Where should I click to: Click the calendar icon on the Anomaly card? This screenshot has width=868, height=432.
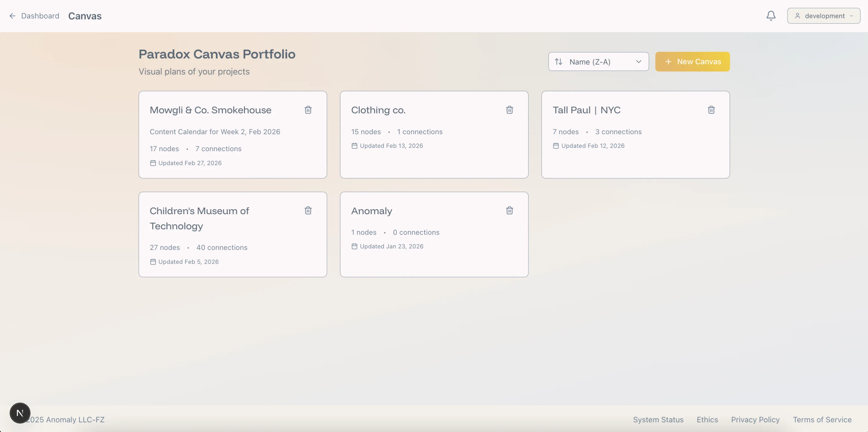pyautogui.click(x=354, y=246)
